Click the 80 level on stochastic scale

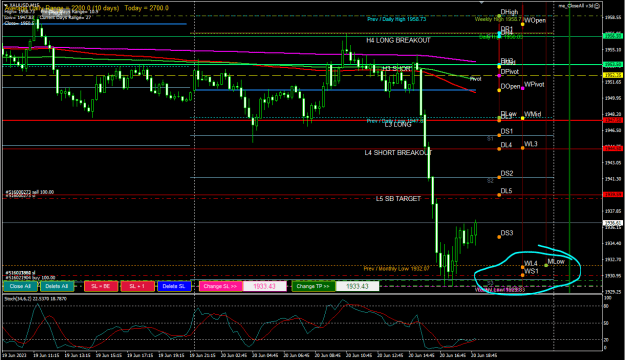click(606, 306)
